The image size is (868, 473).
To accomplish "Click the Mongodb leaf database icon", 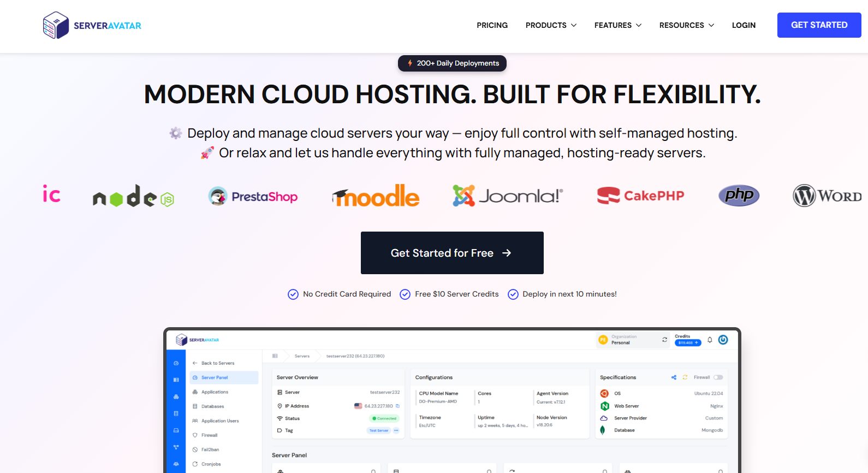I will click(603, 430).
